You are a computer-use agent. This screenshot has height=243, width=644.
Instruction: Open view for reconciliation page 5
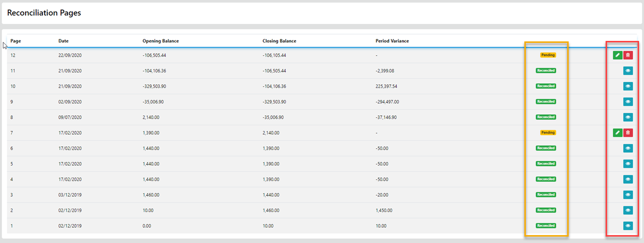coord(628,164)
